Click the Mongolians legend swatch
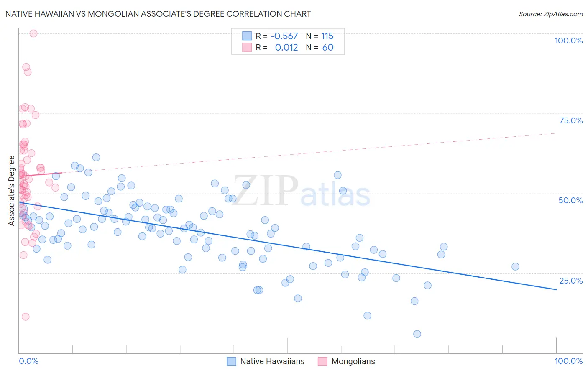588x373 pixels. click(322, 361)
